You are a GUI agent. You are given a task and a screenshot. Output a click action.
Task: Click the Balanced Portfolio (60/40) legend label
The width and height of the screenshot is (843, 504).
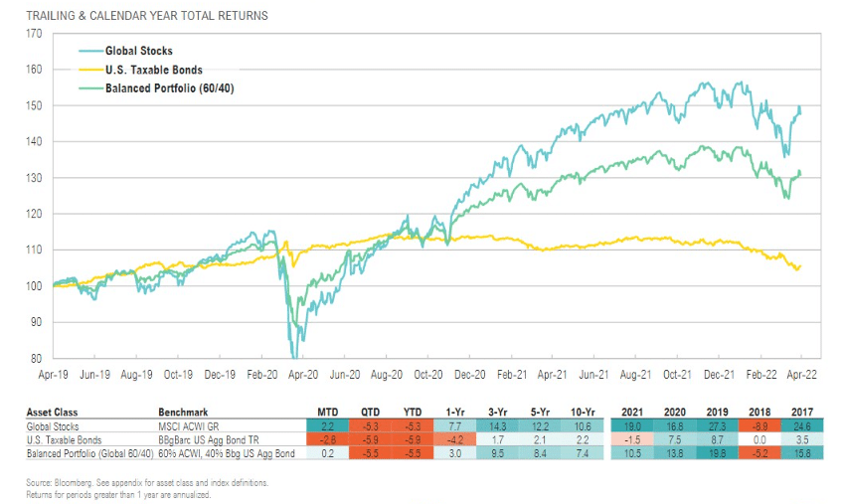tap(169, 88)
